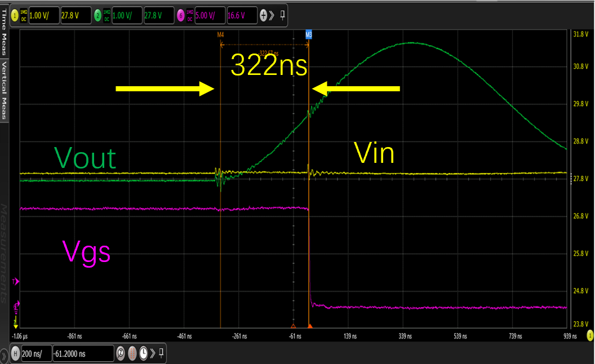Click the orange dotted grid icon
The image size is (595, 364).
point(132,353)
